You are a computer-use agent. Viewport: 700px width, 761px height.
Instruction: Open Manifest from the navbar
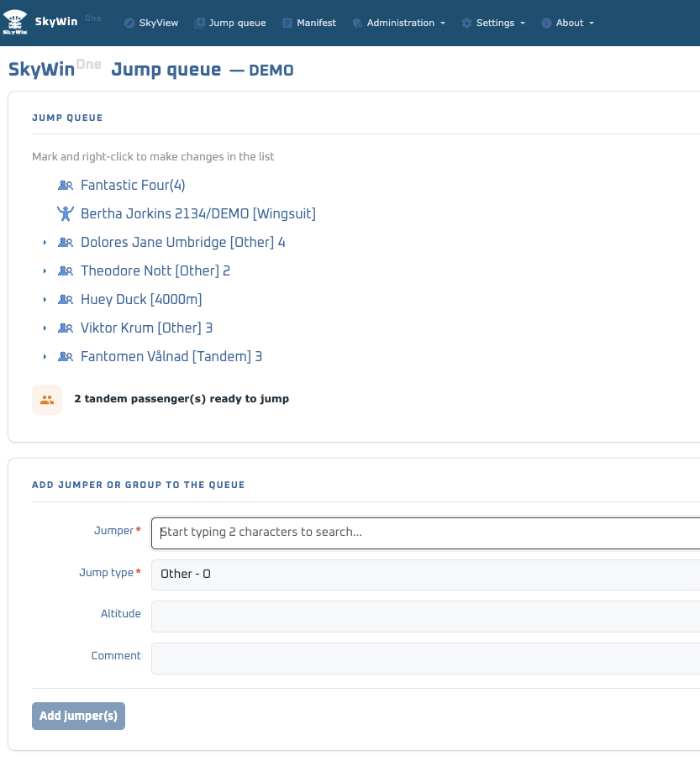point(309,24)
